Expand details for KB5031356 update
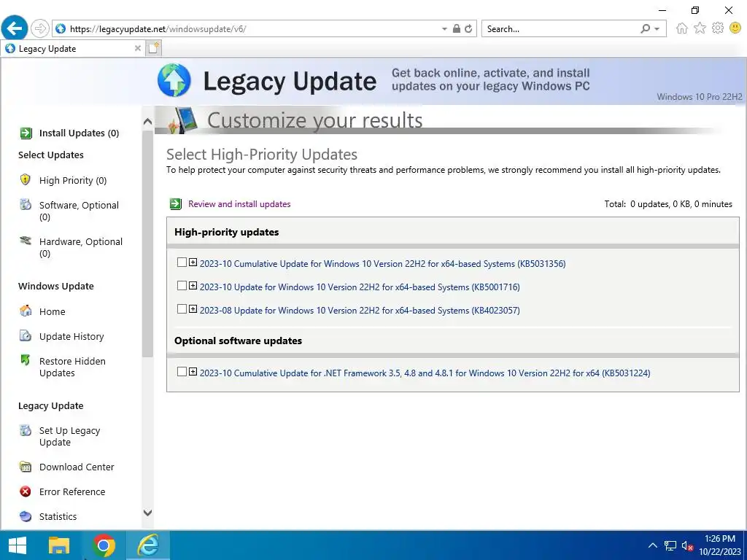This screenshot has width=747, height=560. click(193, 262)
